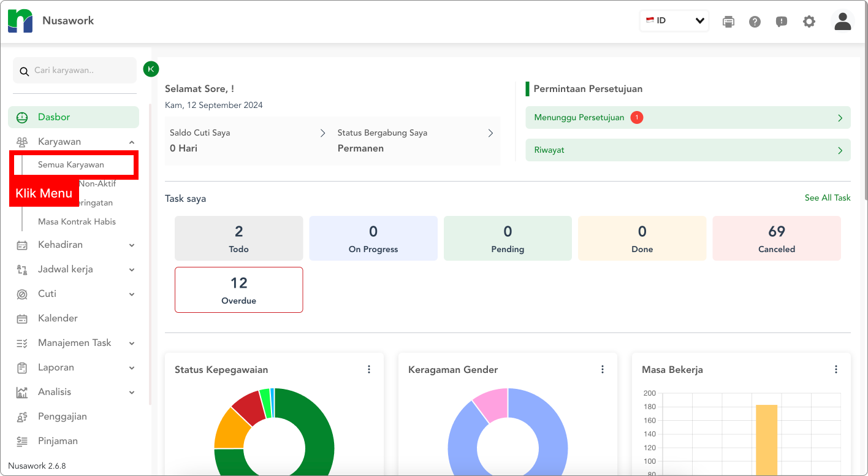Open options menu for Keragaman Gender chart

[603, 369]
